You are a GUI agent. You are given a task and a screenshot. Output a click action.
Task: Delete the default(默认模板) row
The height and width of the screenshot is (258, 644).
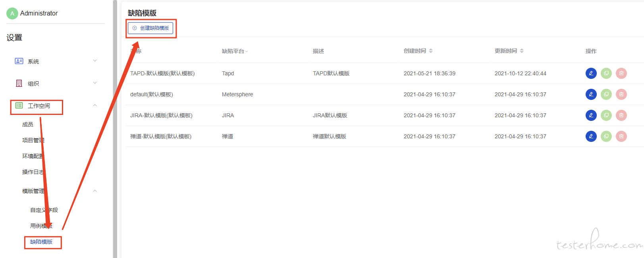point(621,94)
